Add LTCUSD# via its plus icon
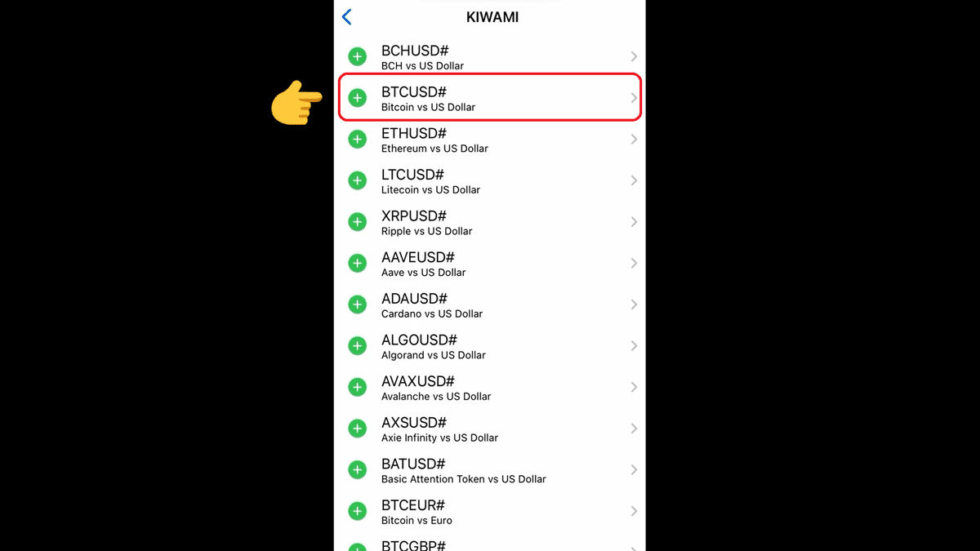Screen dimensions: 980x551 pyautogui.click(x=357, y=180)
